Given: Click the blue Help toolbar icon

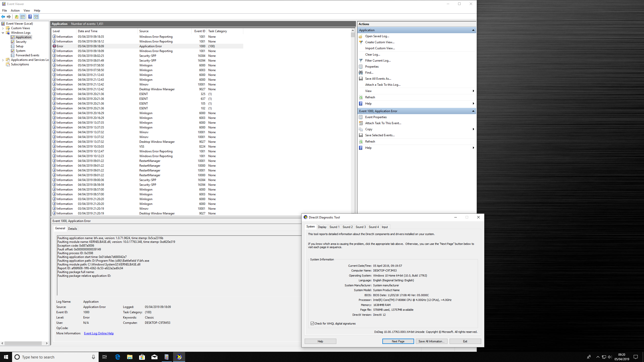Looking at the screenshot, I should pyautogui.click(x=30, y=17).
